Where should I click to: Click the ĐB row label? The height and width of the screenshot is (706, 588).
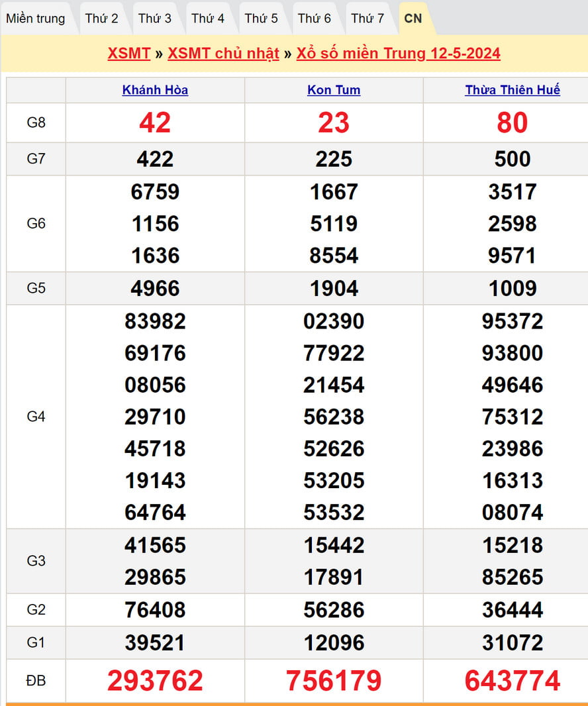pos(36,681)
